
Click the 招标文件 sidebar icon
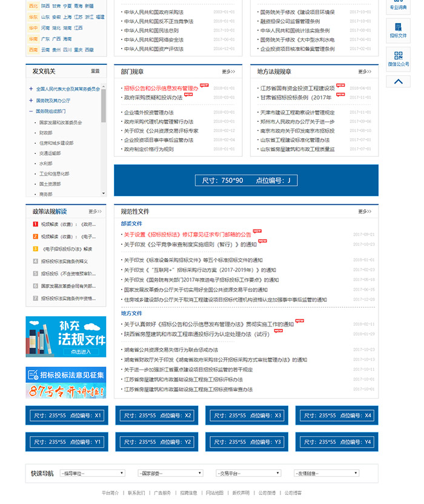[x=398, y=31]
